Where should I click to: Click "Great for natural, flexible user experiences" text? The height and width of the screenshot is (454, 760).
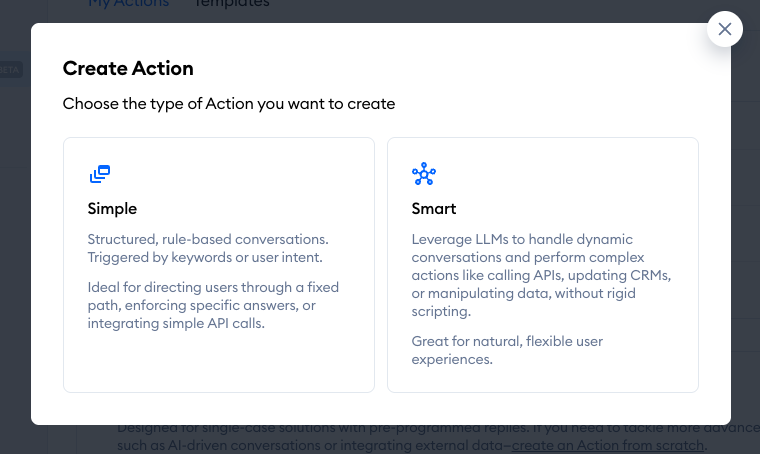(507, 350)
